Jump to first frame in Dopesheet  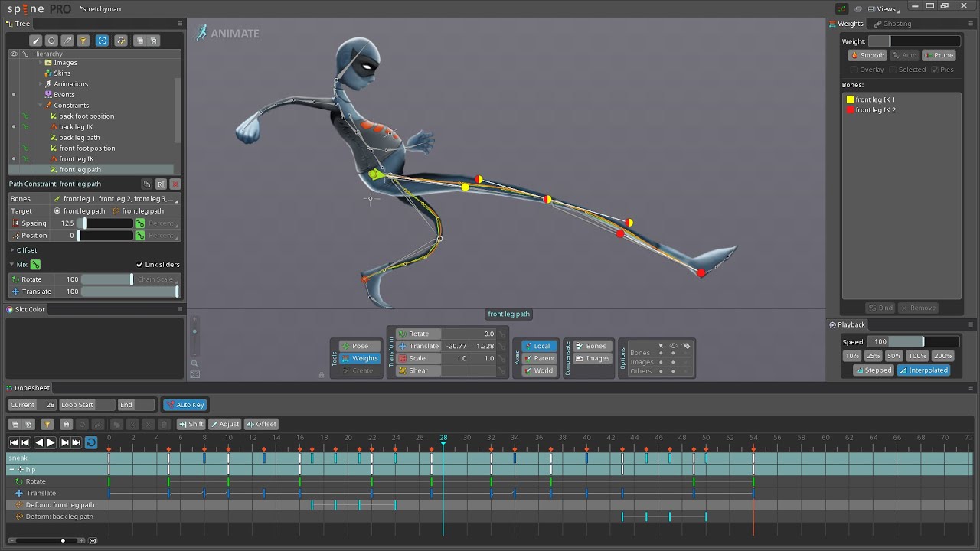14,442
